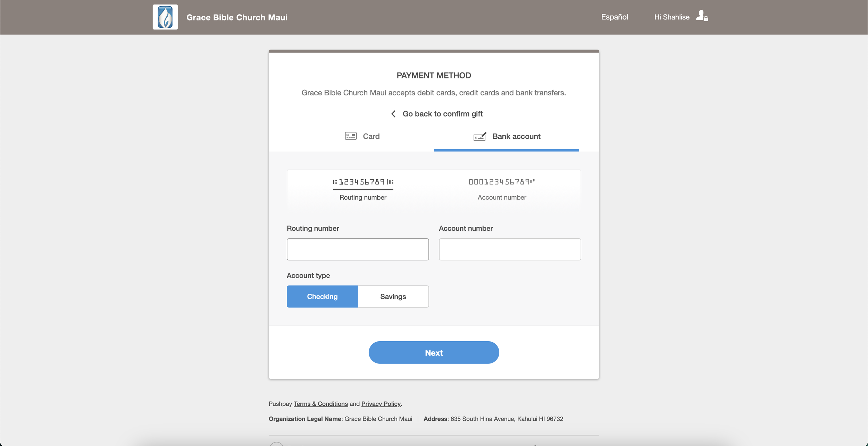868x446 pixels.
Task: Focus the Routing number input field
Action: pos(358,249)
